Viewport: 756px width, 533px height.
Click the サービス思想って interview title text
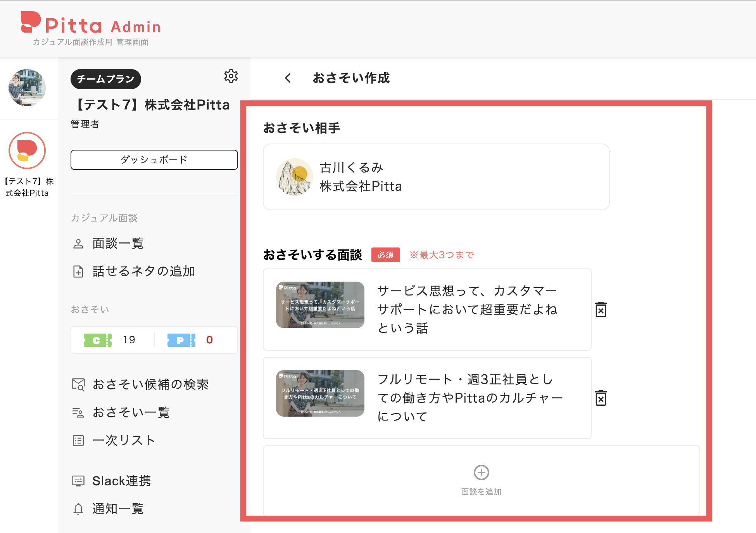coord(467,309)
